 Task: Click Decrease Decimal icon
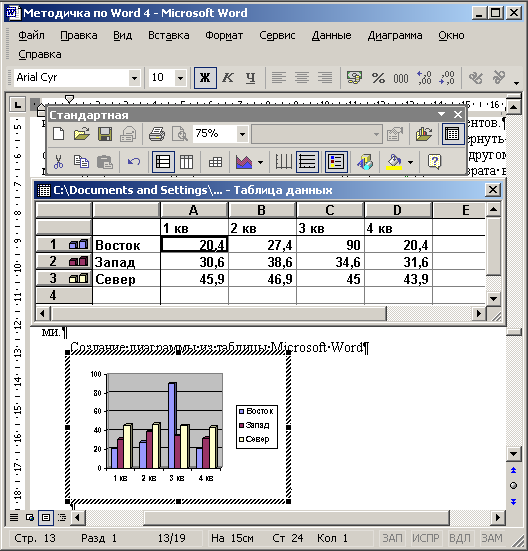tap(447, 78)
